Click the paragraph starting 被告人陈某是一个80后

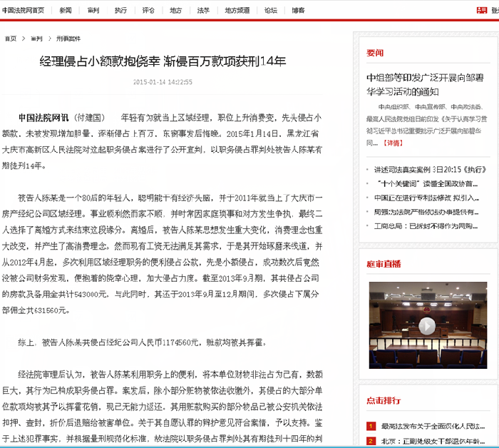tap(163, 254)
